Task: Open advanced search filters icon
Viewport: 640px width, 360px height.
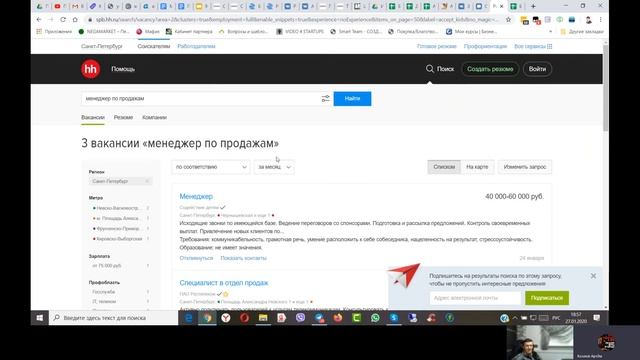Action: pyautogui.click(x=325, y=98)
